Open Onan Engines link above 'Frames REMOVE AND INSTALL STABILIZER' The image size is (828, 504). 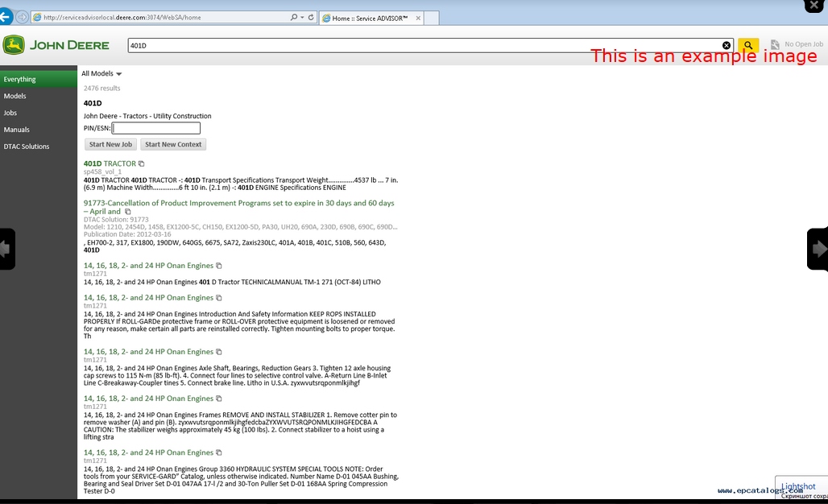click(x=148, y=399)
